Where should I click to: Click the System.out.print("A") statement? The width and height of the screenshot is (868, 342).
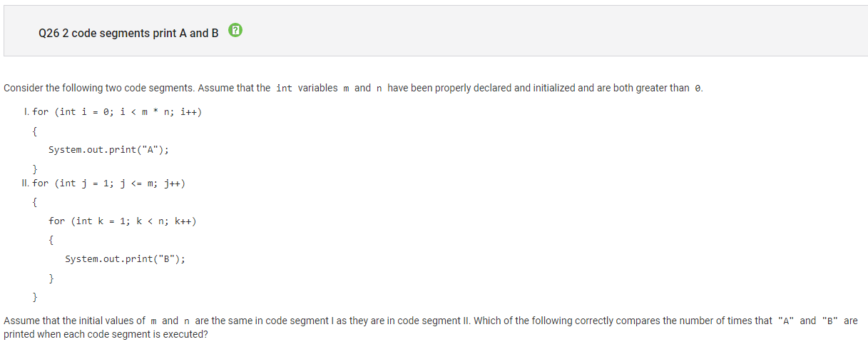pos(108,149)
